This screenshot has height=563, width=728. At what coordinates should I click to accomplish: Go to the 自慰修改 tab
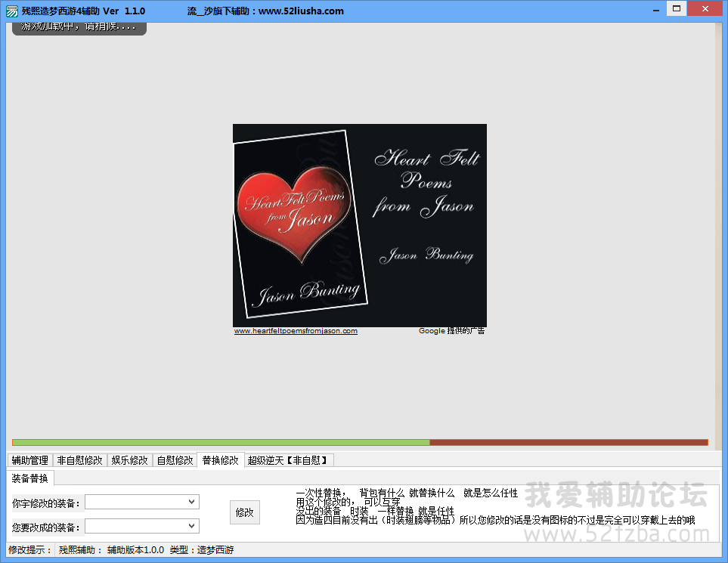point(174,460)
